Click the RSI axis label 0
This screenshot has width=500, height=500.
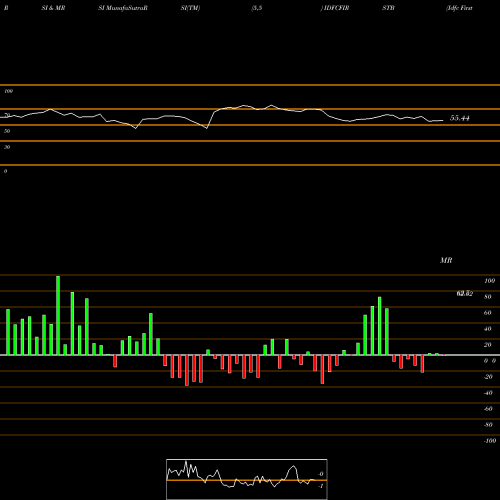(5, 171)
